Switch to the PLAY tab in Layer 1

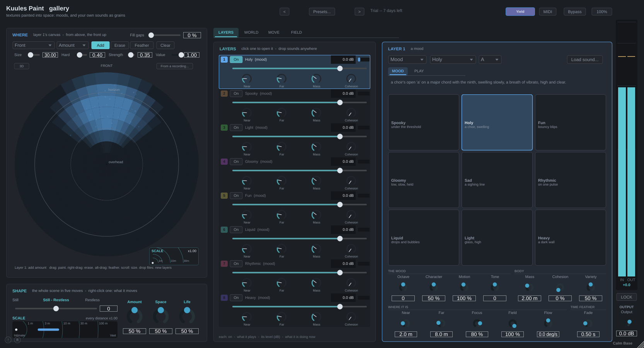point(419,71)
